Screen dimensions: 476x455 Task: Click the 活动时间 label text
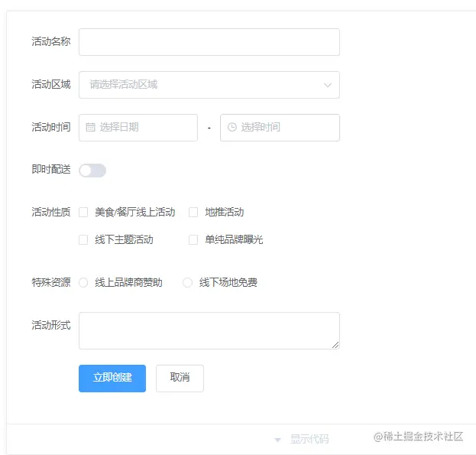(x=51, y=127)
